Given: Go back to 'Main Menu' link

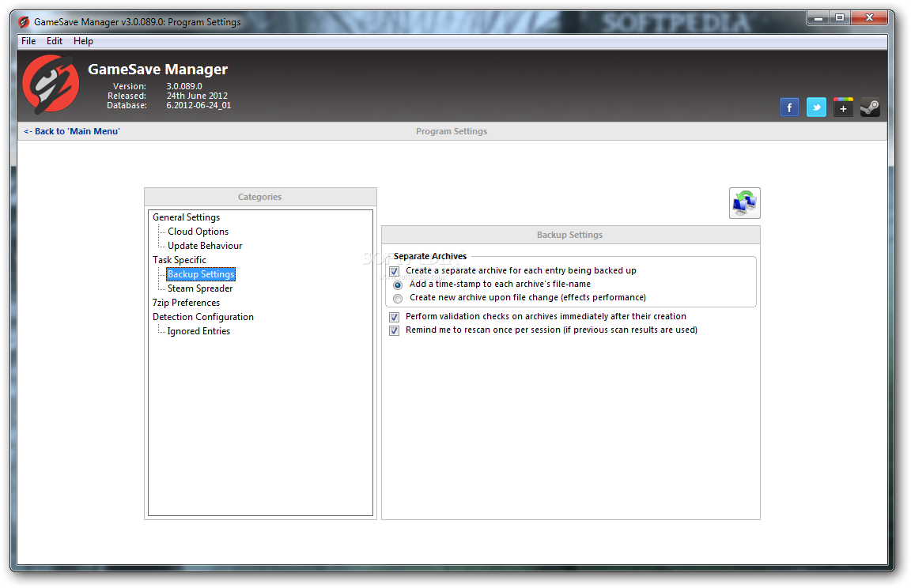Looking at the screenshot, I should tap(71, 131).
